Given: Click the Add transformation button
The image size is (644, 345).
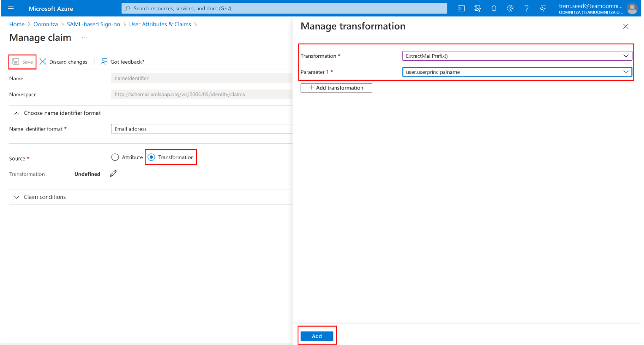Looking at the screenshot, I should [x=336, y=88].
